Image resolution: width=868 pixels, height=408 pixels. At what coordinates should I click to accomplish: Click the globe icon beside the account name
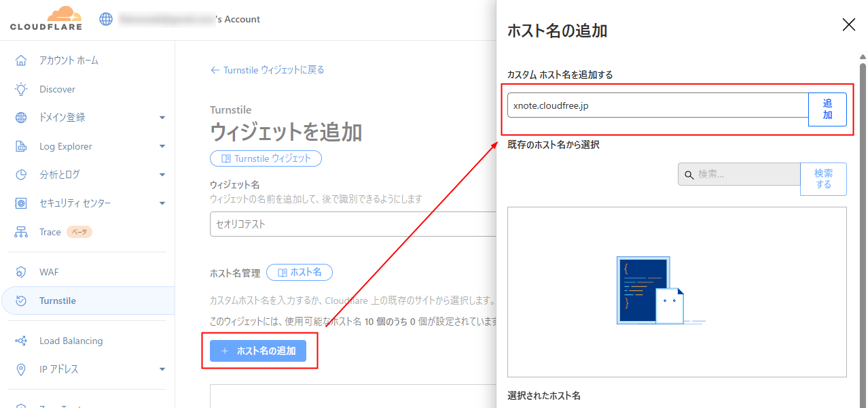click(x=106, y=19)
